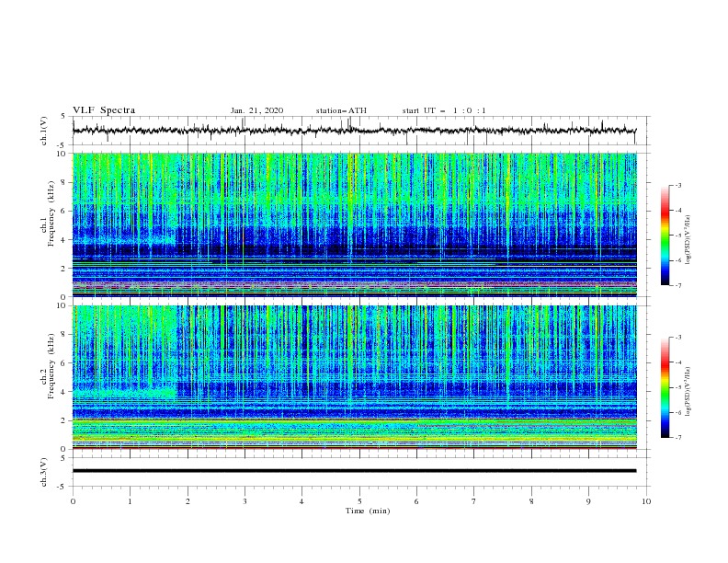This screenshot has width=728, height=563.
Task: Click the "-3" label on upper color bar
Action: point(677,185)
